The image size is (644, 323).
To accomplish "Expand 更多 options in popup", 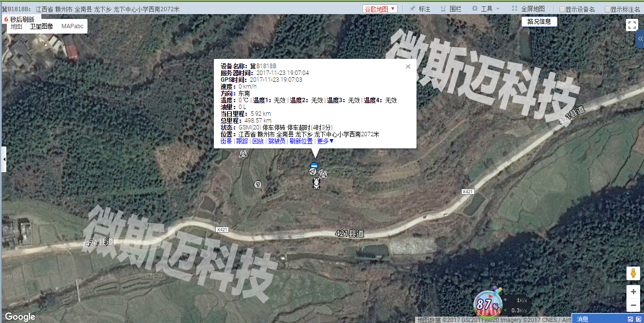I will pyautogui.click(x=325, y=142).
